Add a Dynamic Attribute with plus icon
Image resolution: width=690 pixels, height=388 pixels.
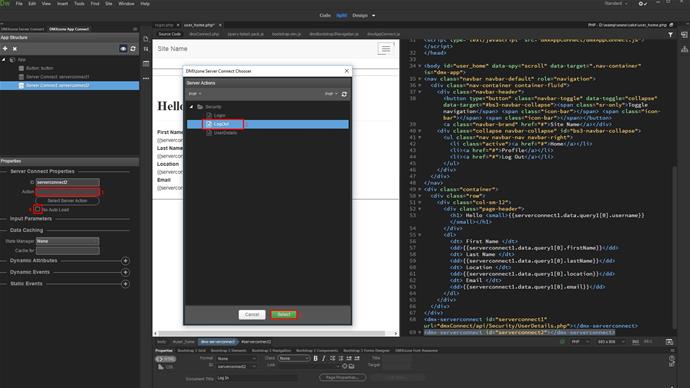click(x=125, y=261)
